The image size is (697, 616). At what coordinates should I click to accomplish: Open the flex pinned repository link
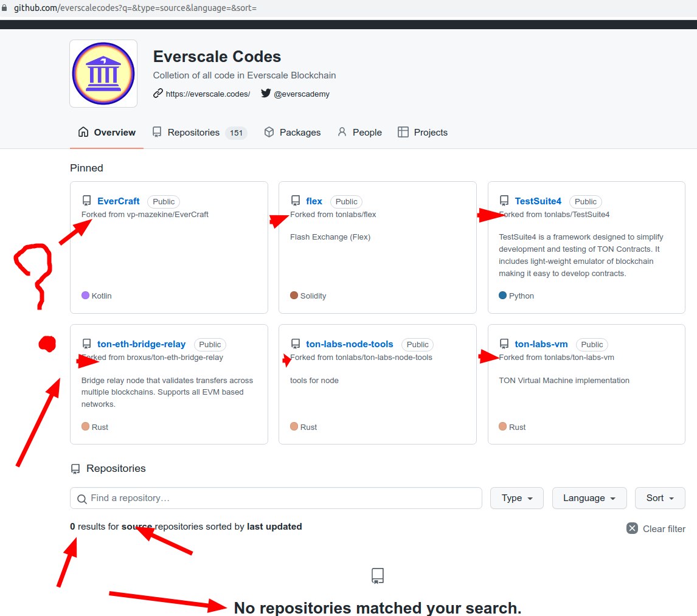pyautogui.click(x=314, y=201)
